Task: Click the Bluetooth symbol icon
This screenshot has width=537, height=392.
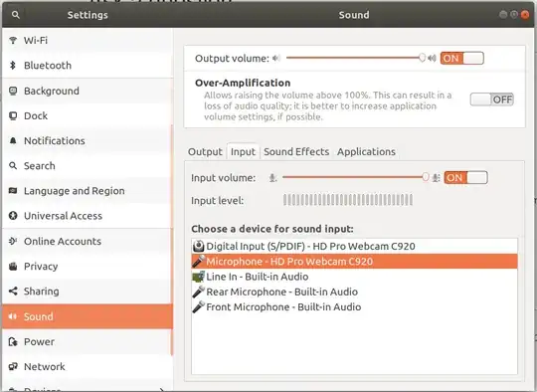Action: pos(13,65)
